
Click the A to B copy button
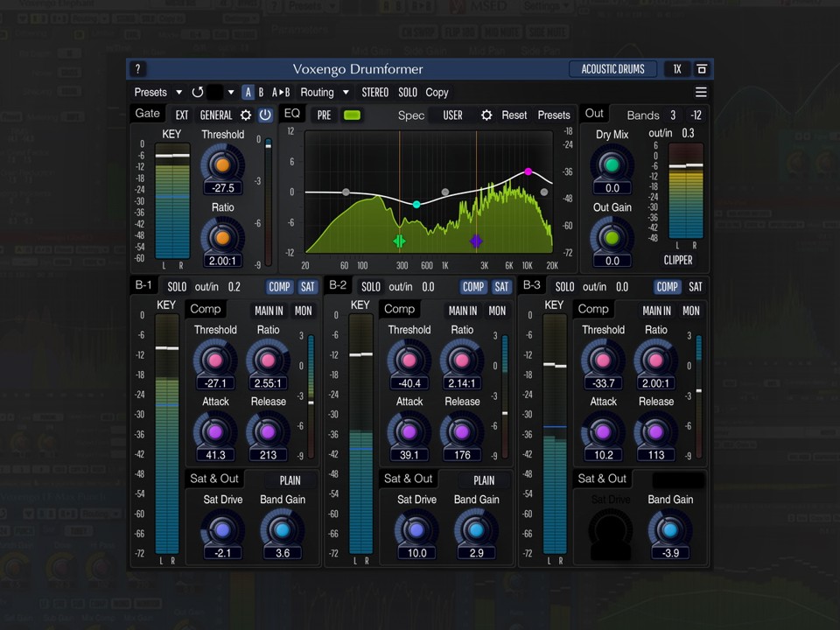[281, 92]
